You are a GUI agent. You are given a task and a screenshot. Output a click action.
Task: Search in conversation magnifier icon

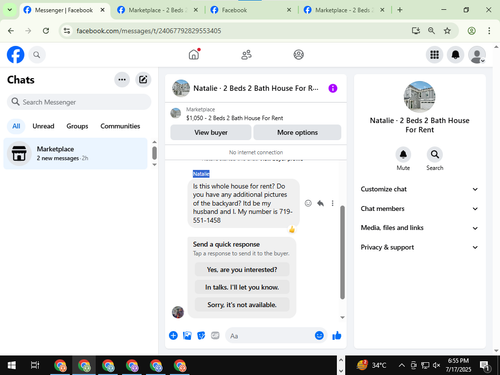(x=435, y=154)
